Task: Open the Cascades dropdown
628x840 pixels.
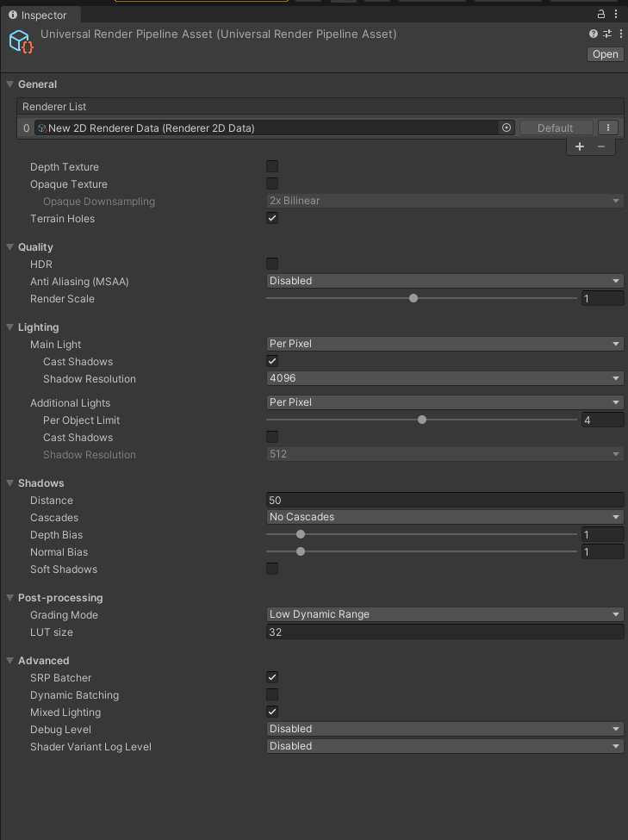Action: (445, 517)
